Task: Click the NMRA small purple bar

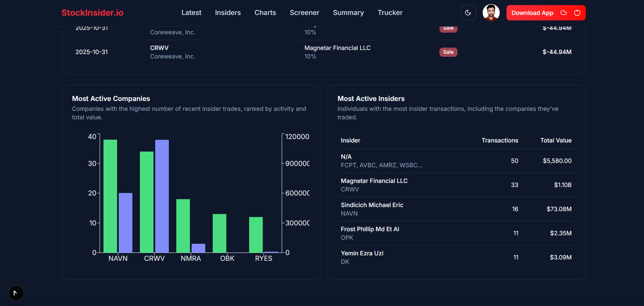Action: tap(198, 248)
